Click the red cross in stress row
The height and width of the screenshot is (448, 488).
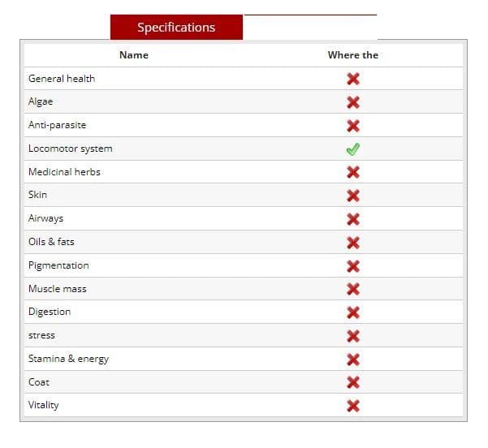coord(353,336)
